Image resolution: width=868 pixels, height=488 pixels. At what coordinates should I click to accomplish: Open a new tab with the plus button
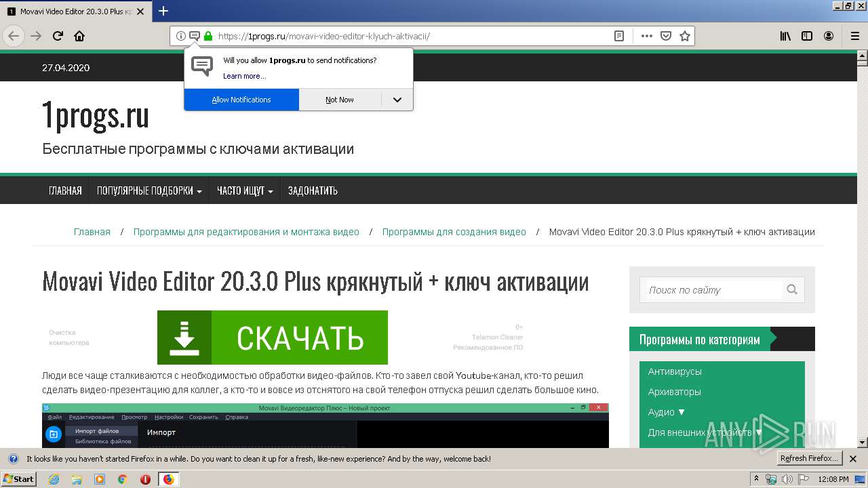tap(163, 11)
